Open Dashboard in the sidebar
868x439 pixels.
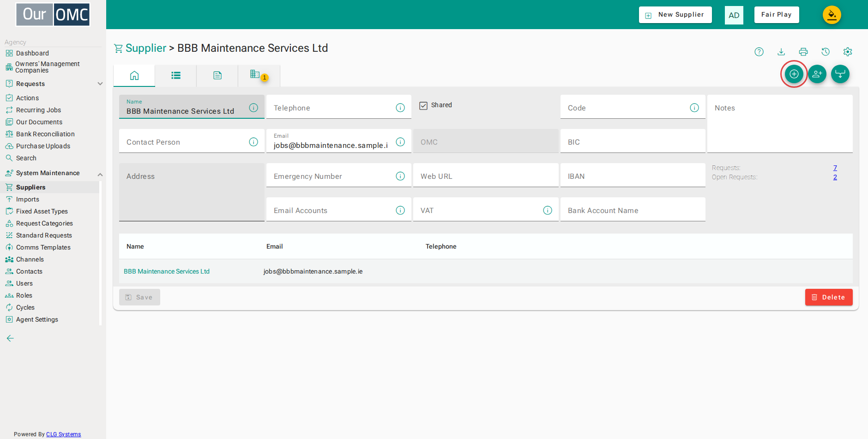(x=32, y=53)
